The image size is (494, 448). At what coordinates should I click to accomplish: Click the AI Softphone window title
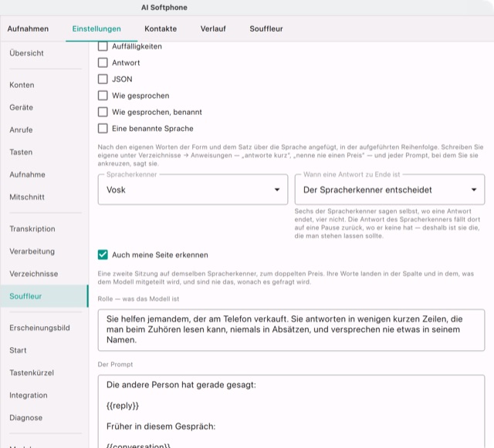pyautogui.click(x=164, y=8)
